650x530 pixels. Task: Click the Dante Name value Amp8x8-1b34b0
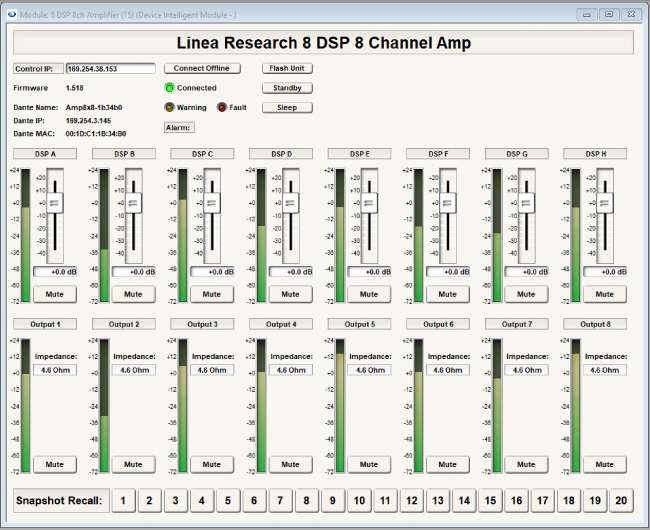[94, 107]
